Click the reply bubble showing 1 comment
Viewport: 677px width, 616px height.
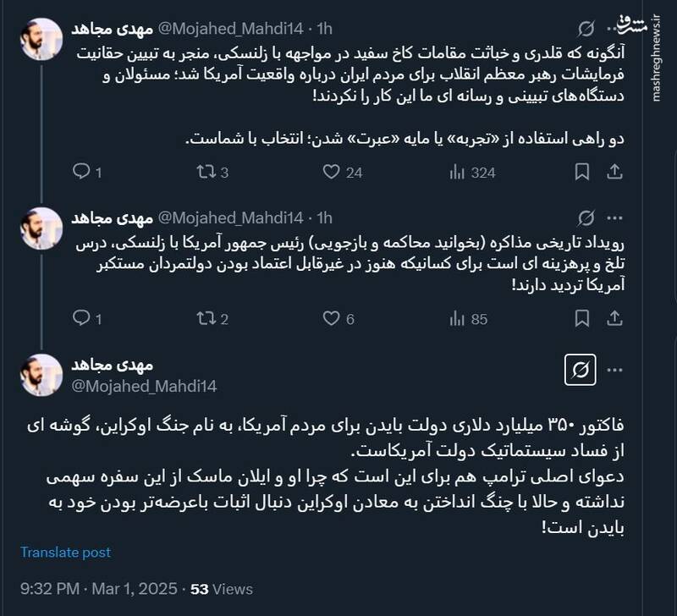pyautogui.click(x=81, y=172)
